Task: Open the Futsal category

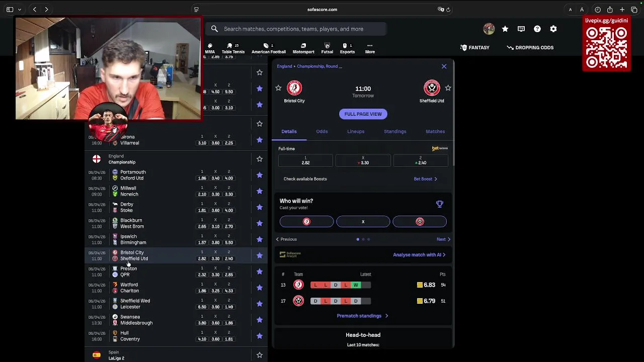Action: tap(327, 48)
